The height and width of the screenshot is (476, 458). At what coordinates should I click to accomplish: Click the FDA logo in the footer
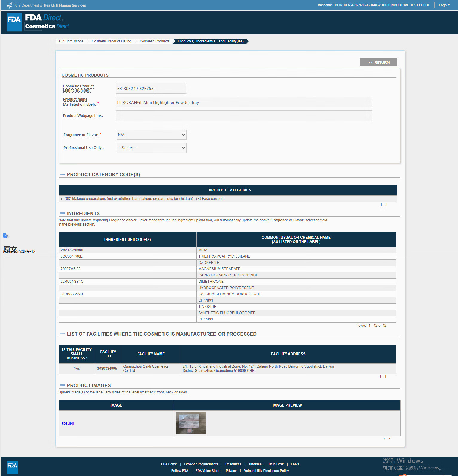coord(12,467)
